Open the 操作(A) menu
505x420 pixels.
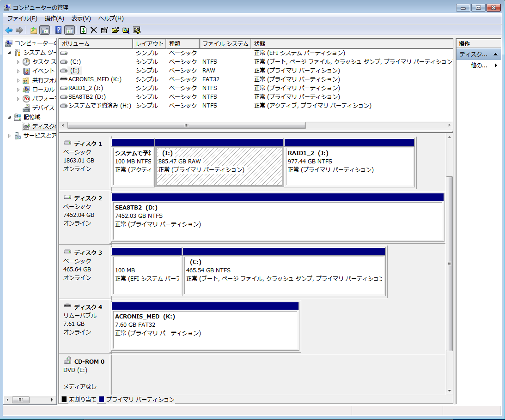tap(54, 18)
